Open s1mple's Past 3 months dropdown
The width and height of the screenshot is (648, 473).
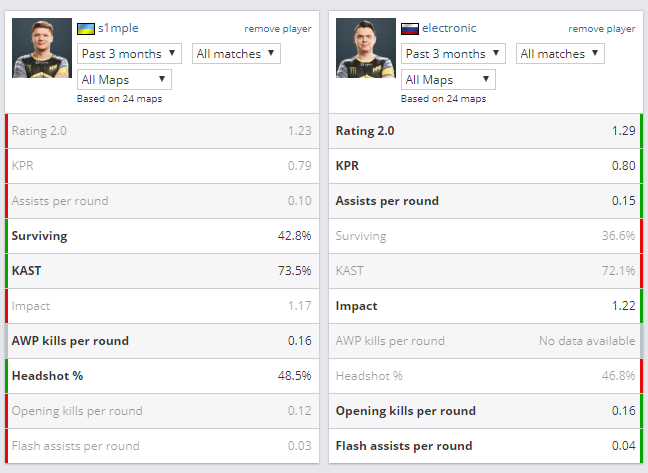[x=129, y=53]
